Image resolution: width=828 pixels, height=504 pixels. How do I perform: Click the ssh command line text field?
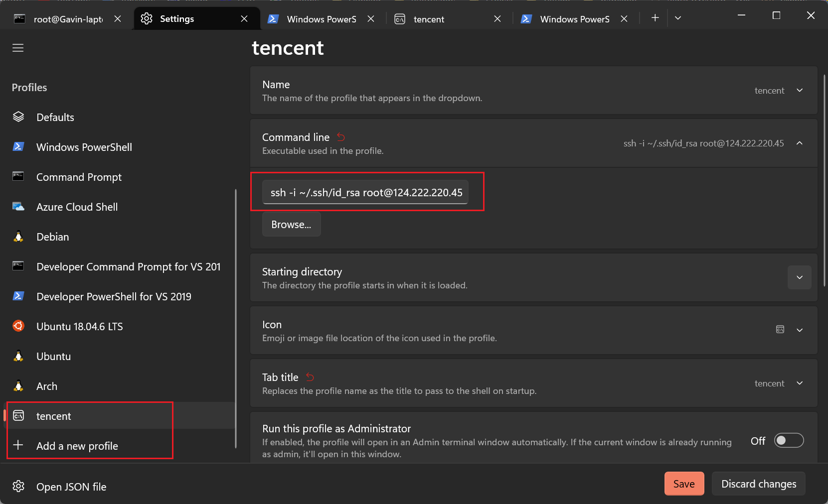[x=366, y=192]
